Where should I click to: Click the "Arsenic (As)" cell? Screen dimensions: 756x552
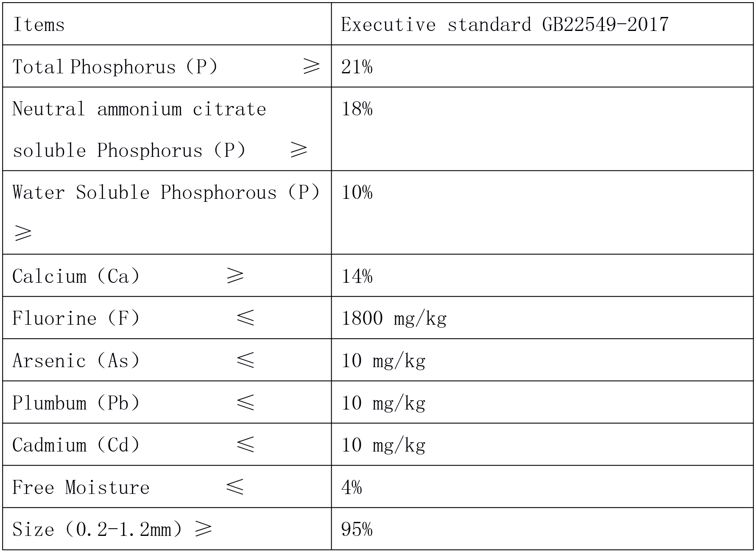(x=76, y=361)
